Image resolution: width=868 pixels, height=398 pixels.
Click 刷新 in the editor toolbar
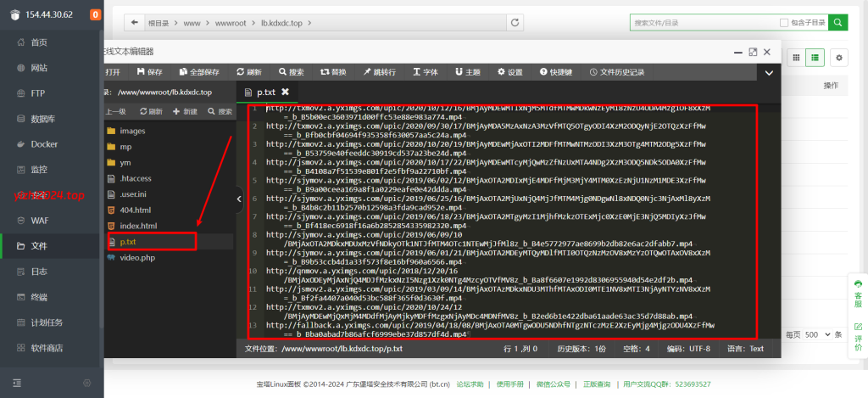(249, 72)
